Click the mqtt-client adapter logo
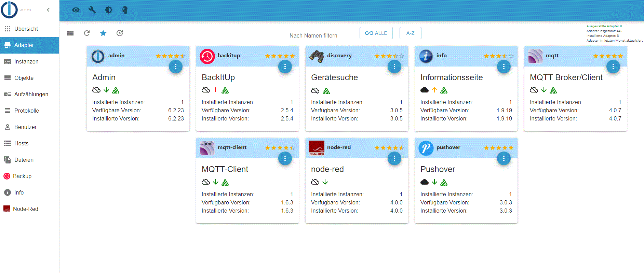The height and width of the screenshot is (273, 644). coord(207,148)
